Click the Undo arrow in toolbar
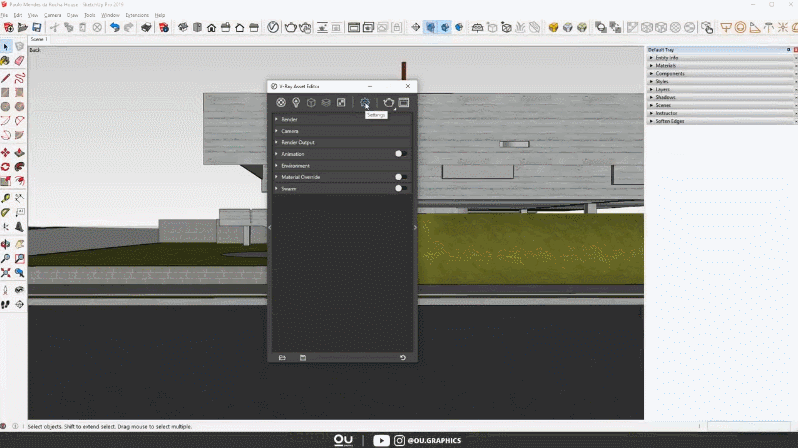 click(115, 28)
